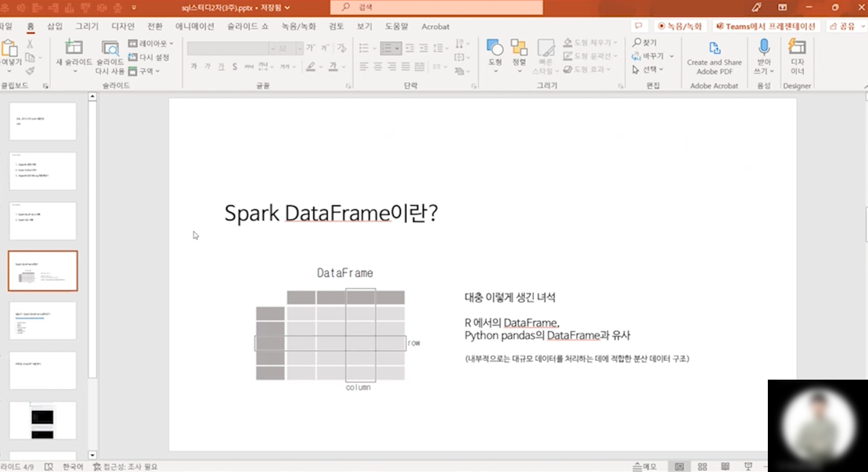Click the Record (녹음/녹화) button
868x472 pixels.
[679, 26]
